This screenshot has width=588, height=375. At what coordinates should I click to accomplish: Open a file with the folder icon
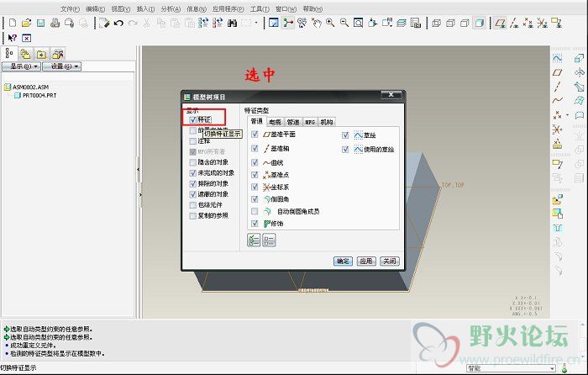point(26,24)
